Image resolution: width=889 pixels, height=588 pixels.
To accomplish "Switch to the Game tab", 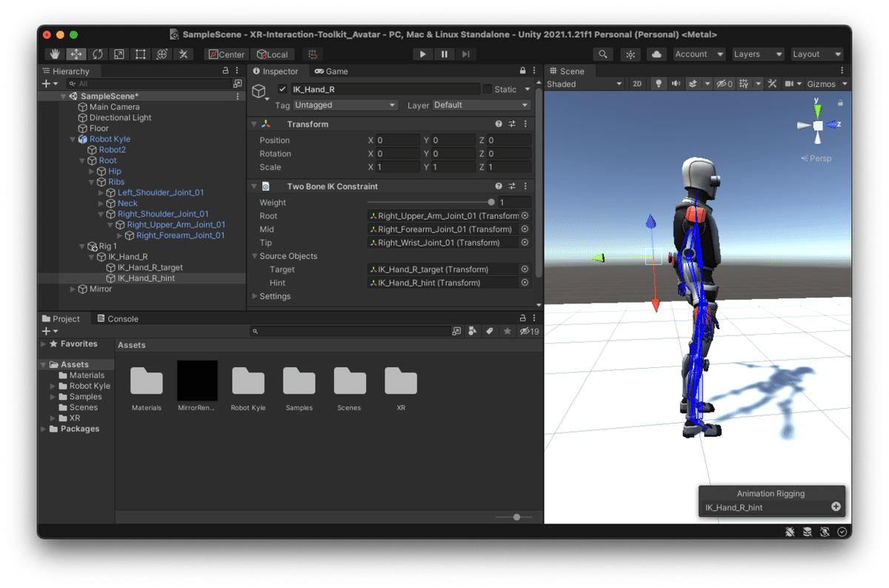I will coord(331,71).
